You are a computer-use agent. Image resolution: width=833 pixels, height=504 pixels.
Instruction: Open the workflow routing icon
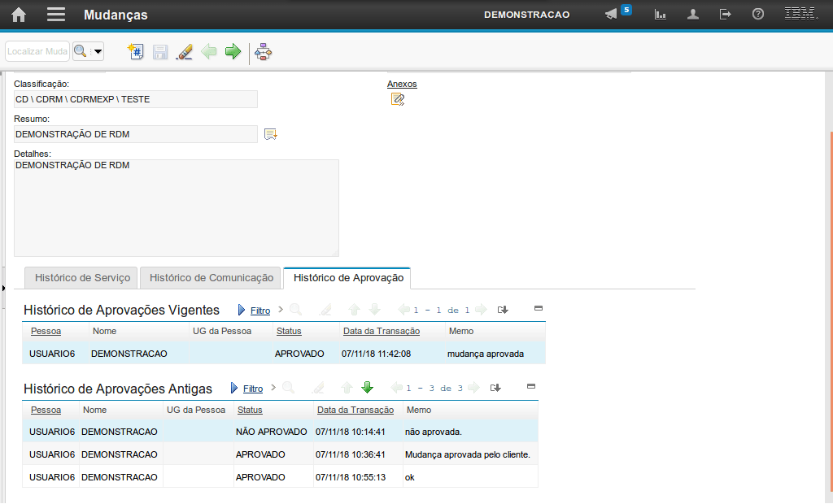point(263,51)
